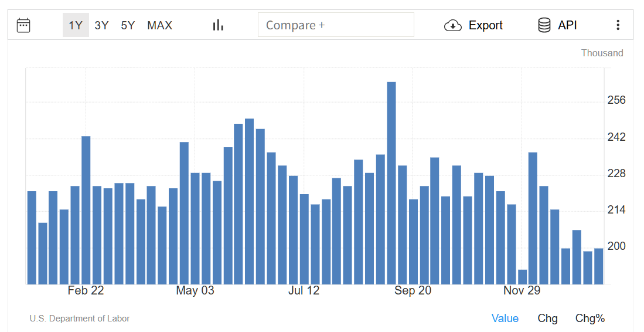Viewport: 644px width, 332px height.
Task: Click the Export text label
Action: point(486,25)
